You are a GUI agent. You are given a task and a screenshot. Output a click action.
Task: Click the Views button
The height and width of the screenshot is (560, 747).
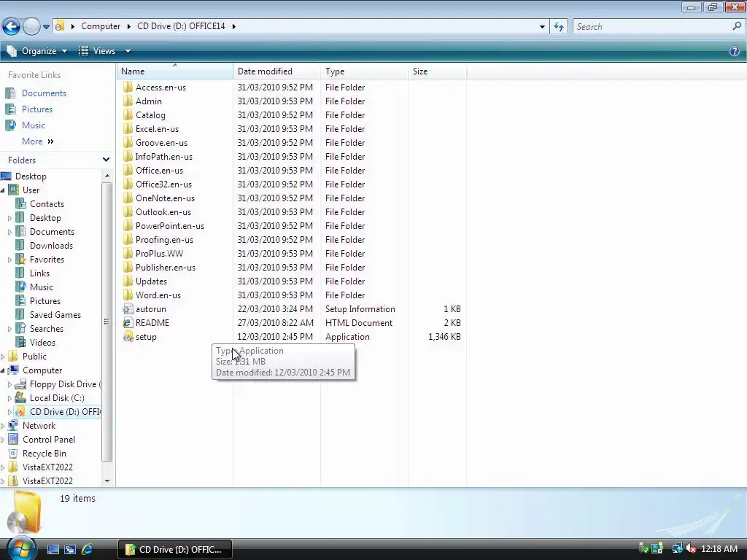pyautogui.click(x=97, y=51)
